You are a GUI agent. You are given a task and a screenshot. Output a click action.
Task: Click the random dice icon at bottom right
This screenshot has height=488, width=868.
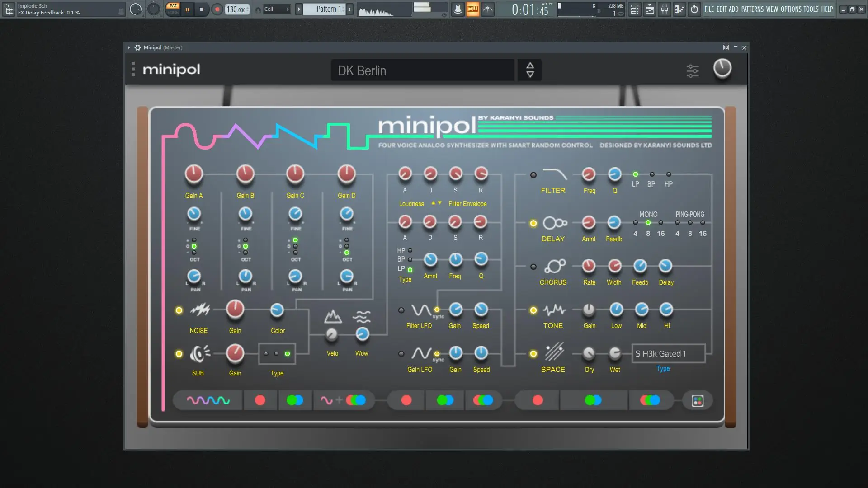(697, 401)
